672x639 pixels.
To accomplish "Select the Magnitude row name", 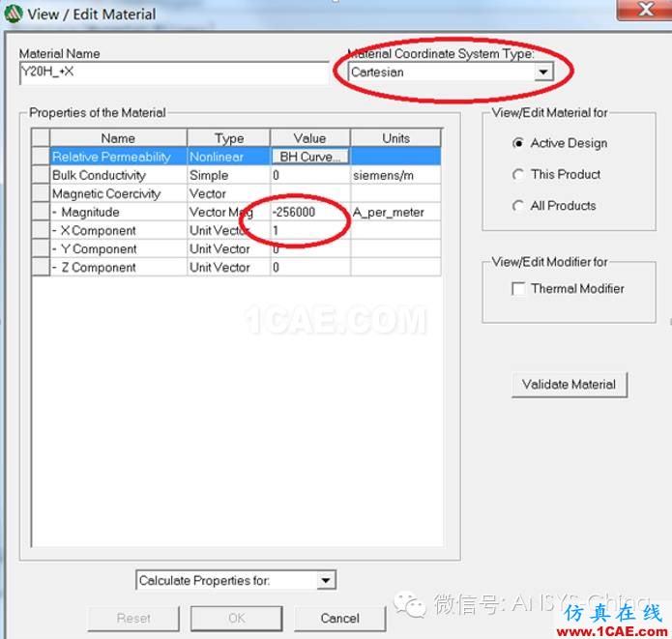I will (x=118, y=212).
